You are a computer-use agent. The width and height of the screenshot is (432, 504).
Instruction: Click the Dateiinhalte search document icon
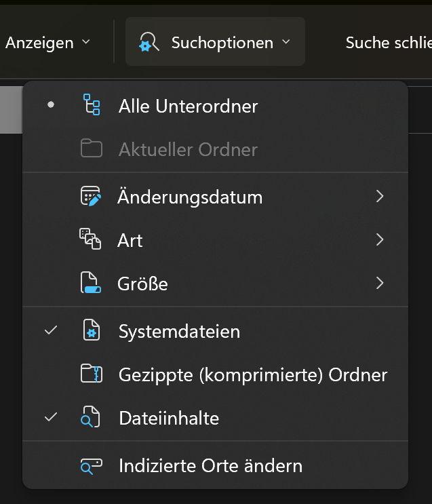point(91,418)
